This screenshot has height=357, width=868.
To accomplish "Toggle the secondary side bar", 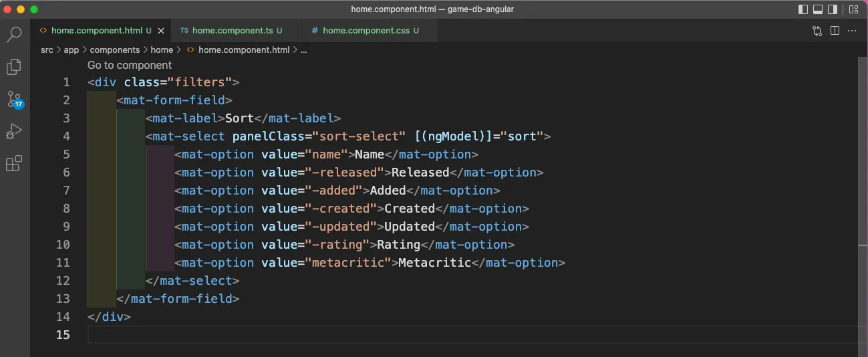I will tap(833, 9).
